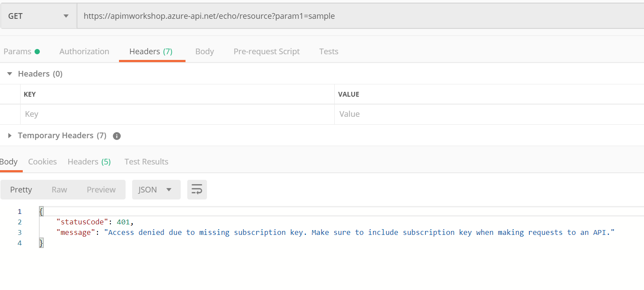This screenshot has height=290, width=644.
Task: Switch to Raw response view
Action: click(x=59, y=190)
